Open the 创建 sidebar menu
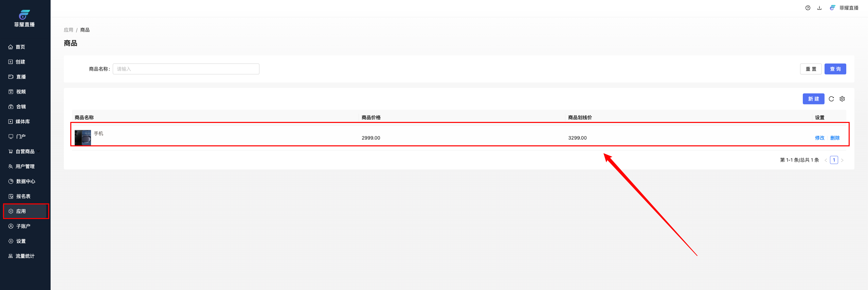 (x=20, y=62)
